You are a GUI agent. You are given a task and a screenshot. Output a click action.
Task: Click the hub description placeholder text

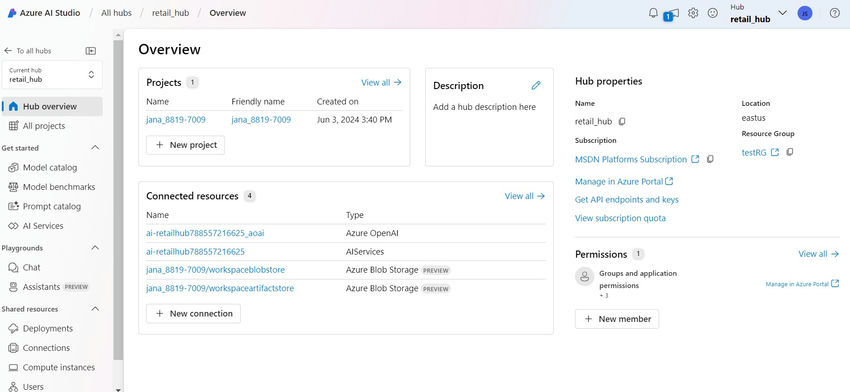click(484, 107)
